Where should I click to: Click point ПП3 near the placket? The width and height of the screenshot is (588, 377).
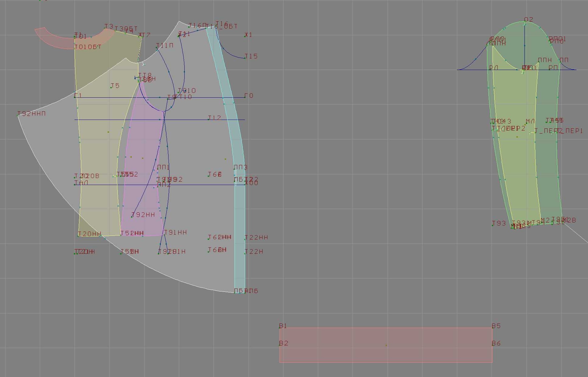click(x=235, y=169)
